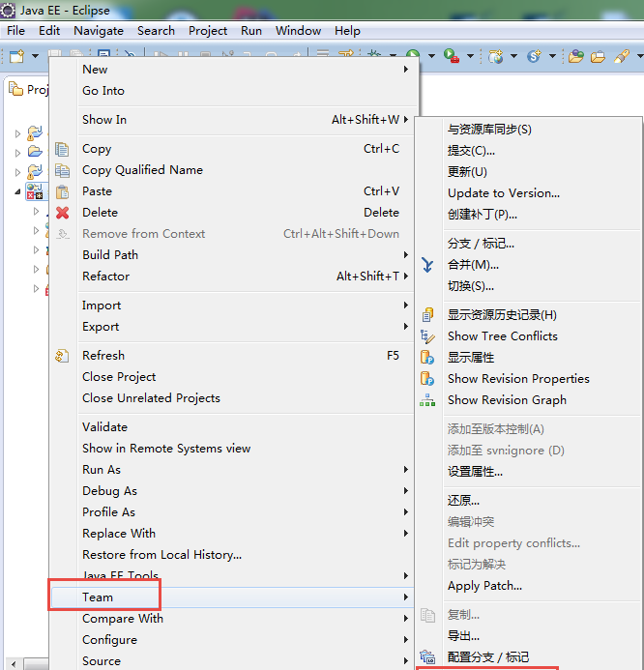Click the Open Type folder toolbar icon
Screen dimensions: 644x670
(x=575, y=56)
